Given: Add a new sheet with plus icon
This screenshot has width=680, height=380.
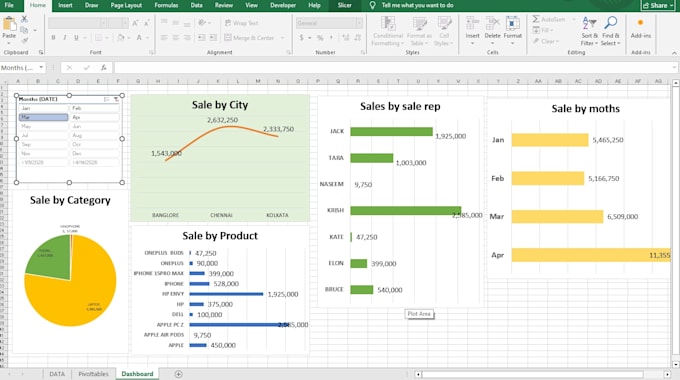Looking at the screenshot, I should click(178, 374).
